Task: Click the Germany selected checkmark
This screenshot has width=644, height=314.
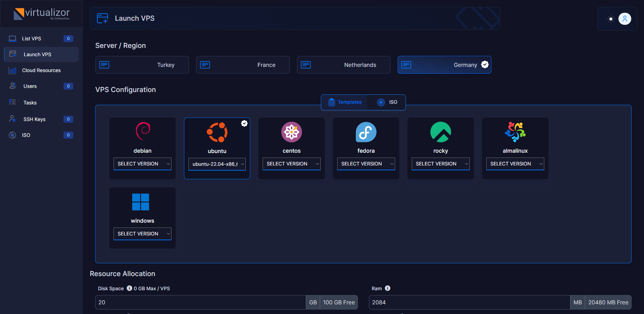Action: pyautogui.click(x=485, y=64)
